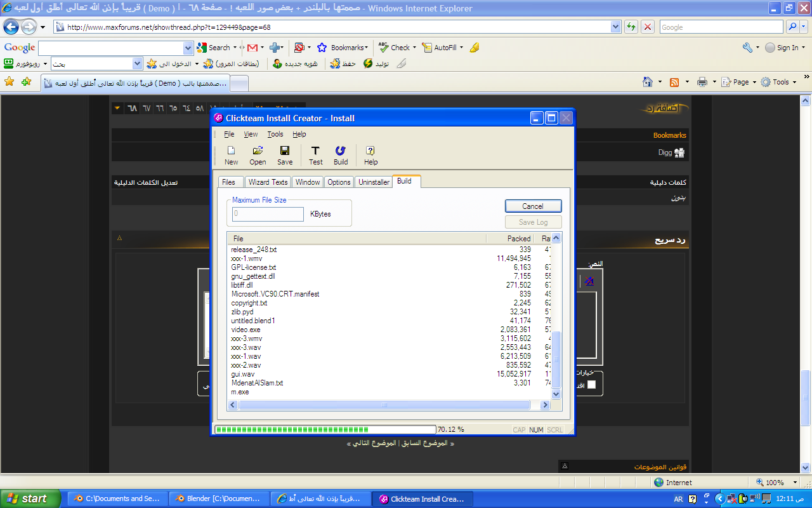This screenshot has height=508, width=812.
Task: Switch to the Uninstaller tab
Action: pyautogui.click(x=374, y=182)
